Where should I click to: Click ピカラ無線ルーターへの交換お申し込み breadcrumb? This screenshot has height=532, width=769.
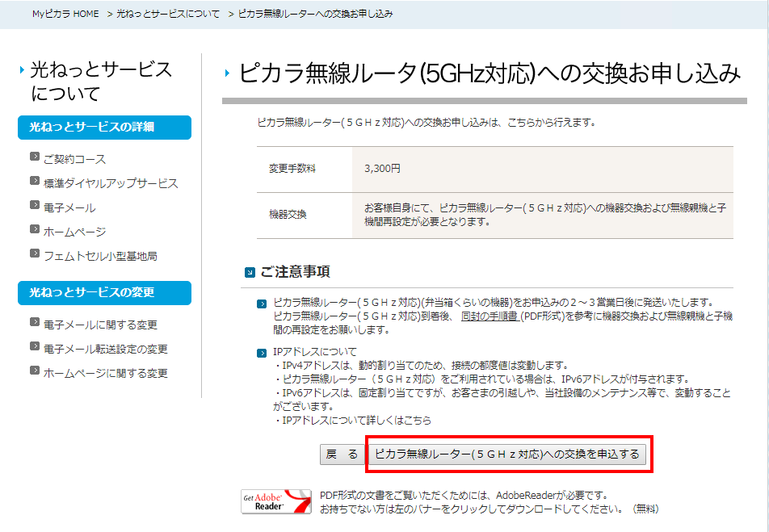coord(315,14)
